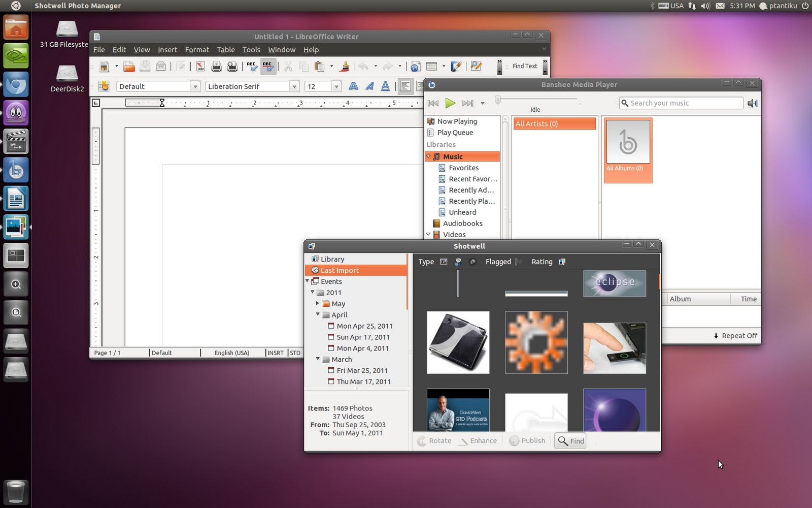Export directly as PDF in Writer
812x508 pixels.
[x=200, y=67]
